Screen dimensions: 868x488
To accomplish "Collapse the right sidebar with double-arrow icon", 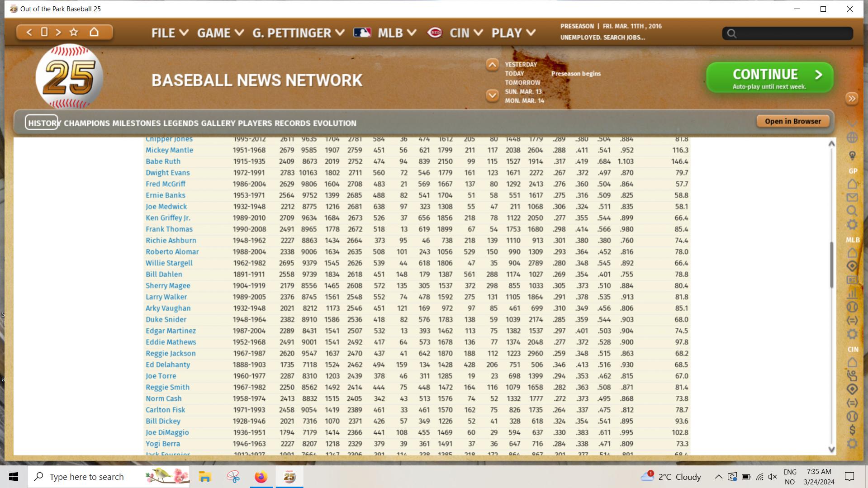I will click(x=852, y=99).
